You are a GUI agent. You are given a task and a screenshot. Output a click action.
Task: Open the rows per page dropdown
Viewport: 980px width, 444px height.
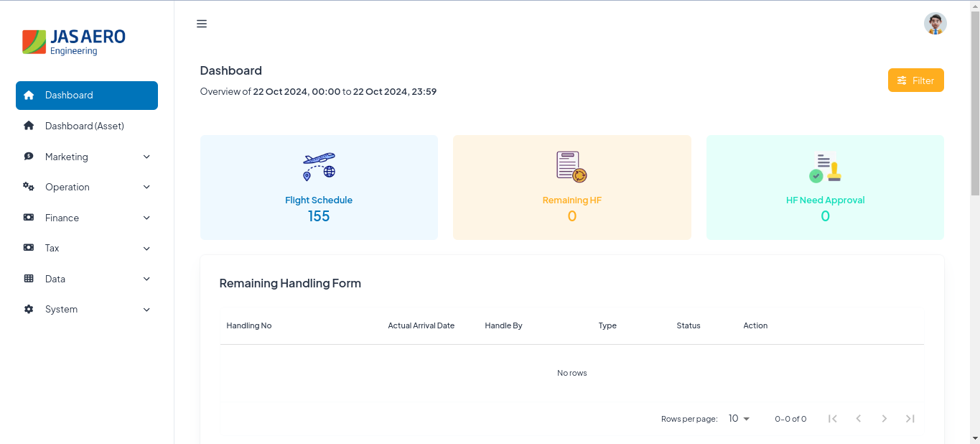[739, 418]
